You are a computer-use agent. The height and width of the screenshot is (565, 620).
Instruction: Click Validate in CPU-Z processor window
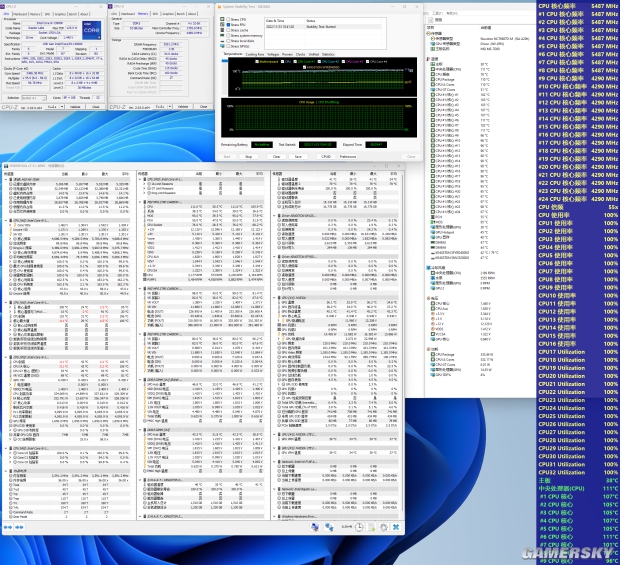click(75, 107)
